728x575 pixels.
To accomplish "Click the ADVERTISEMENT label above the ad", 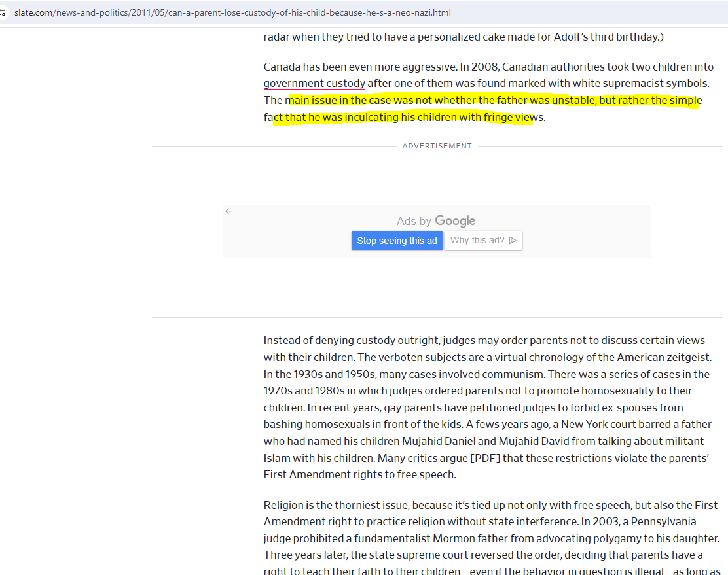I will 437,146.
